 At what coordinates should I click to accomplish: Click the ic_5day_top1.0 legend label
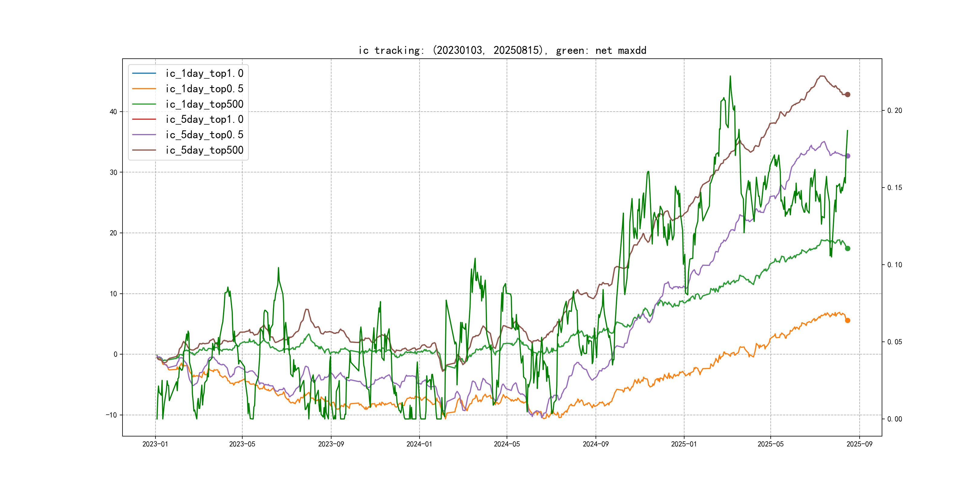coord(204,119)
